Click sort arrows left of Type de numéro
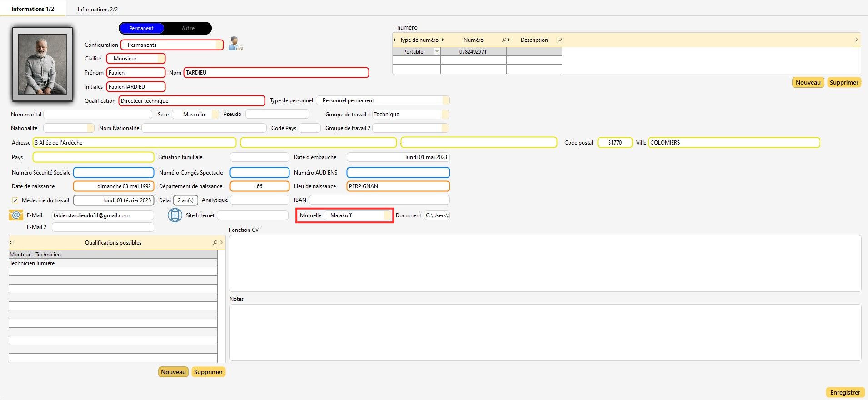Image resolution: width=868 pixels, height=400 pixels. [394, 40]
